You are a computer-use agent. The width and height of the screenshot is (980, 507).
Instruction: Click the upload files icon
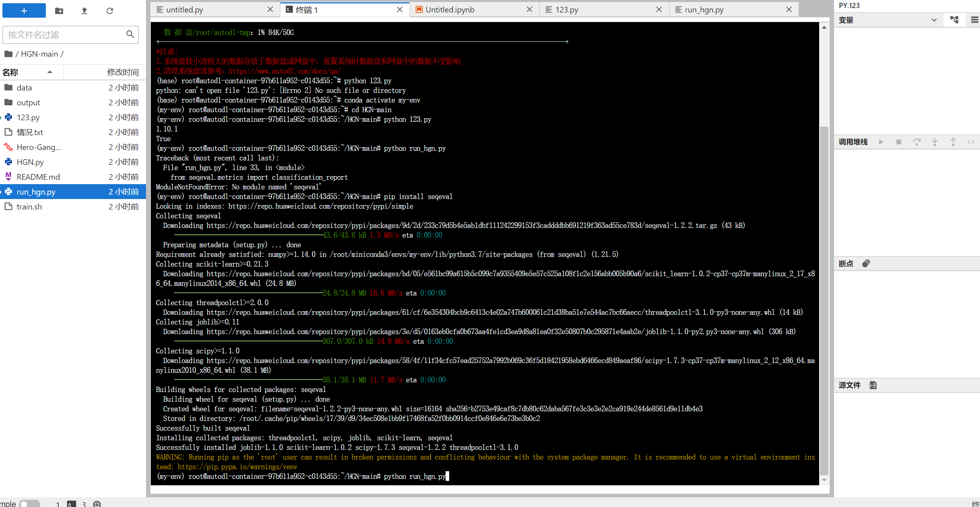(84, 11)
